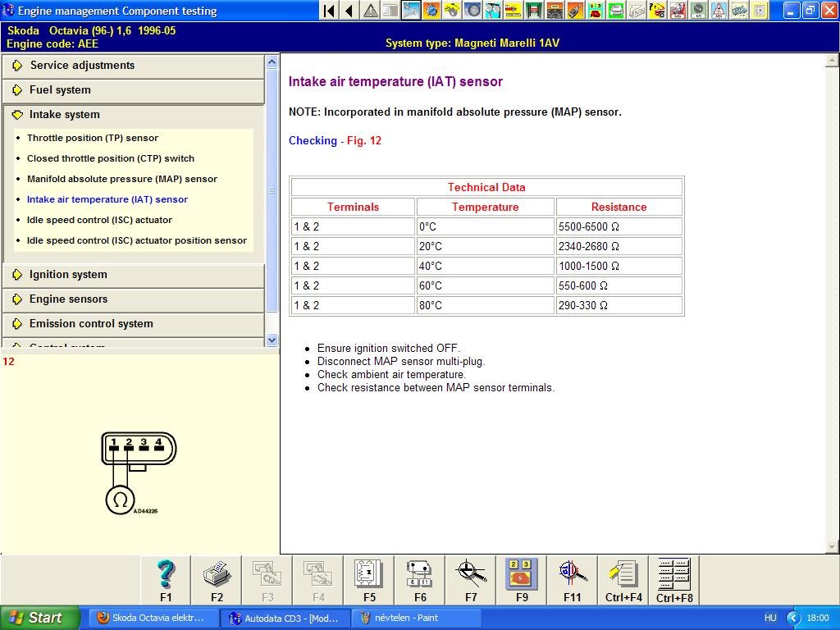The height and width of the screenshot is (630, 840).
Task: Click the back arrow toolbar icon
Action: 349,10
